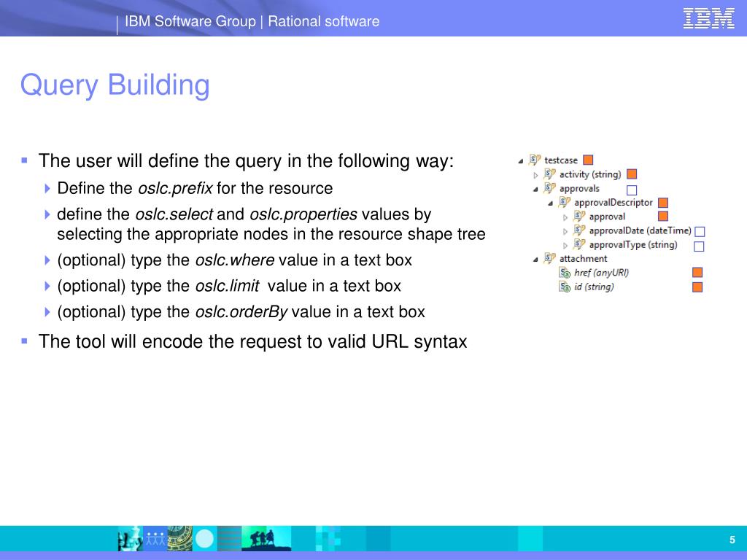
Task: Click the approvalType (string) node icon
Action: pyautogui.click(x=579, y=244)
